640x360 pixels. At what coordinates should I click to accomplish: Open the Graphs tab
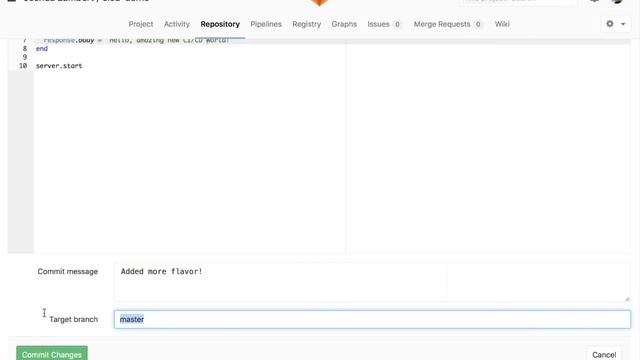pyautogui.click(x=344, y=24)
